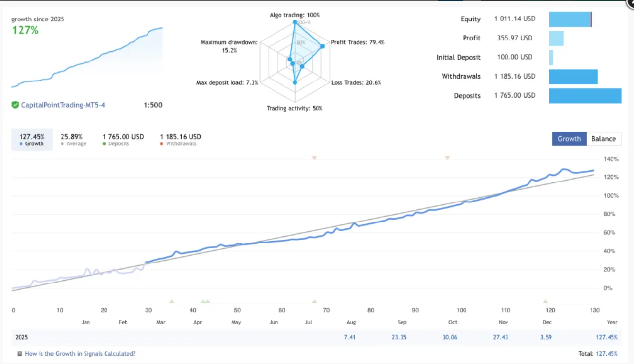634x364 pixels.
Task: Toggle the Growth series legend item
Action: 32,140
